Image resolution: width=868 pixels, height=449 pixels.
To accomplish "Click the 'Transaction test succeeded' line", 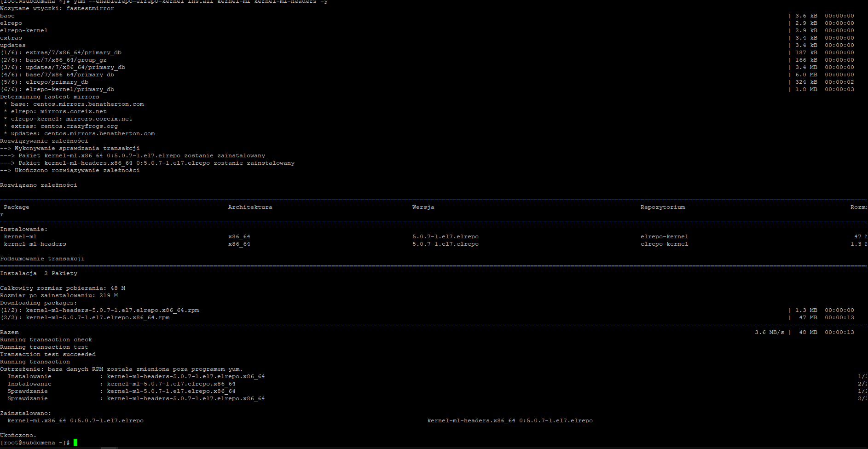I will click(48, 354).
